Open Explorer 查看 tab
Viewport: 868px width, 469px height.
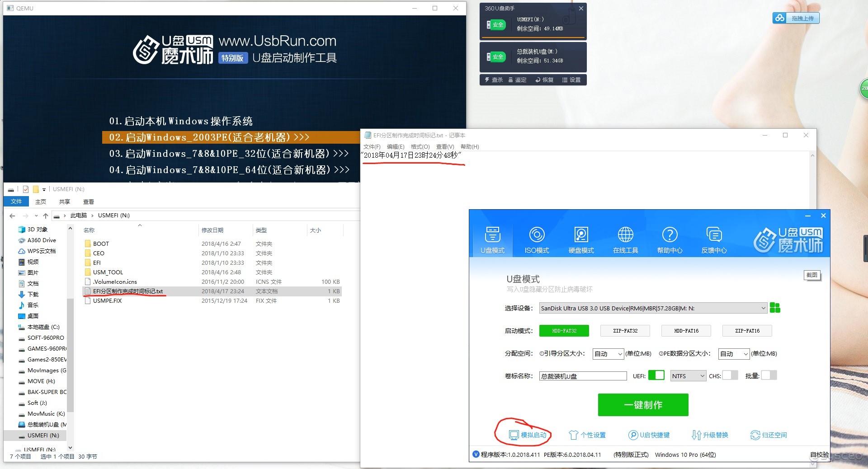tap(89, 202)
